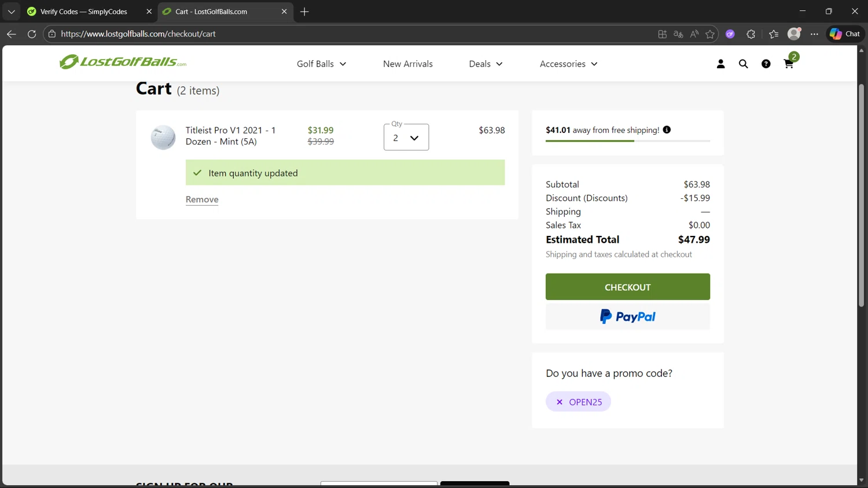Click the green CHECKOUT button

(x=628, y=287)
